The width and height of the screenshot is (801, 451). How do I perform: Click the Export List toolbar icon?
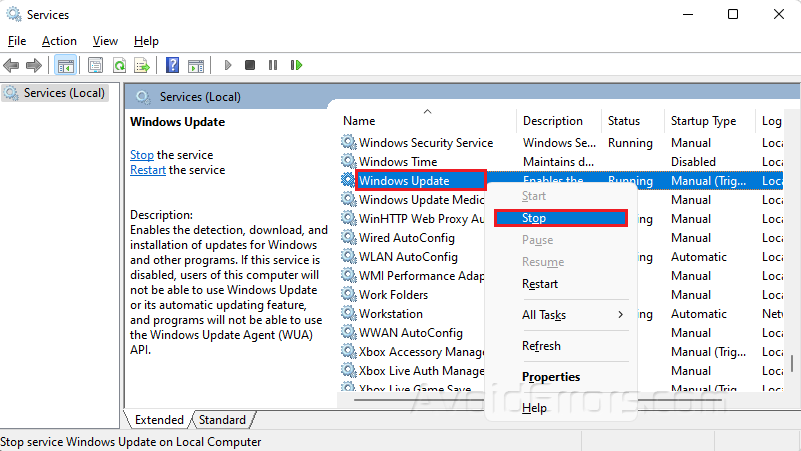(x=142, y=66)
